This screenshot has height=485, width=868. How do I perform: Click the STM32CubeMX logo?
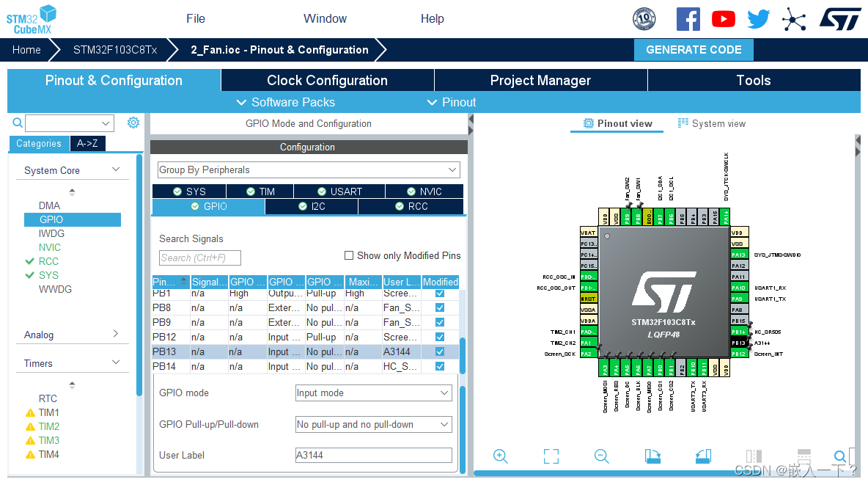pos(32,20)
